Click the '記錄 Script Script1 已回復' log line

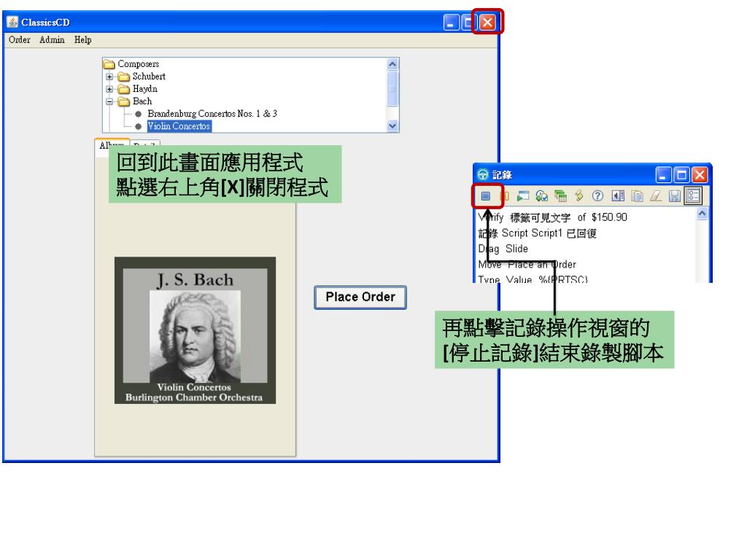[537, 233]
